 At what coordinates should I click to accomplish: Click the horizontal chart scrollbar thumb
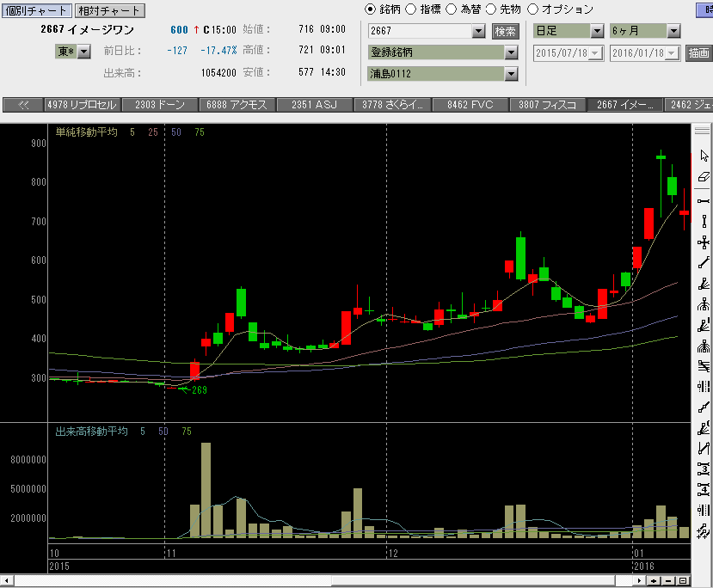[473, 581]
